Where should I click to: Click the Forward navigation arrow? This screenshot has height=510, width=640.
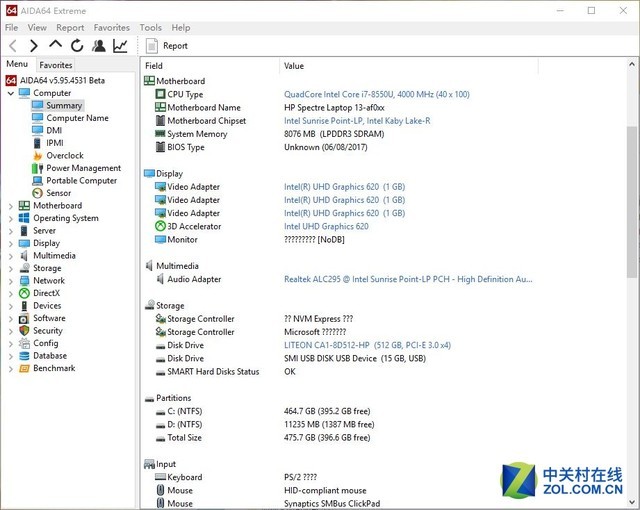34,46
